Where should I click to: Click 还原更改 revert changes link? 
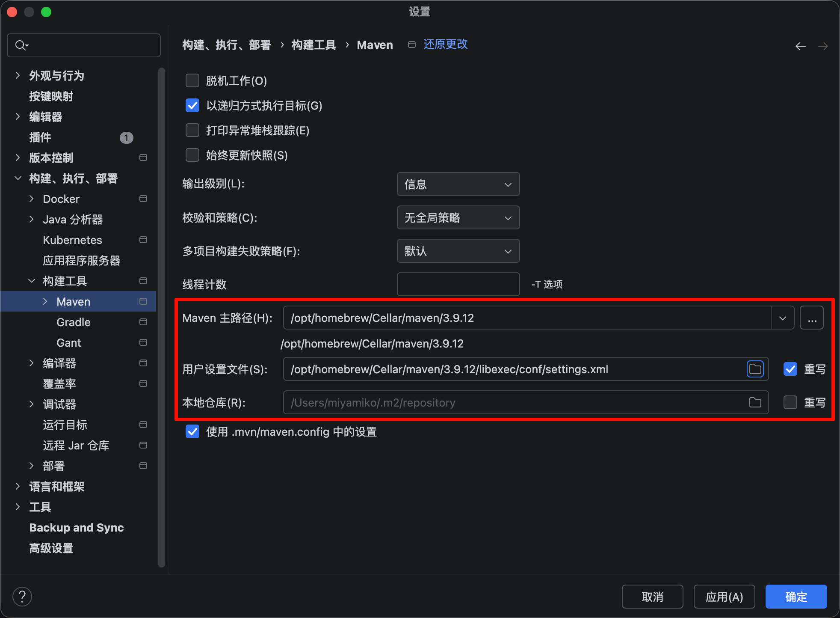point(445,45)
